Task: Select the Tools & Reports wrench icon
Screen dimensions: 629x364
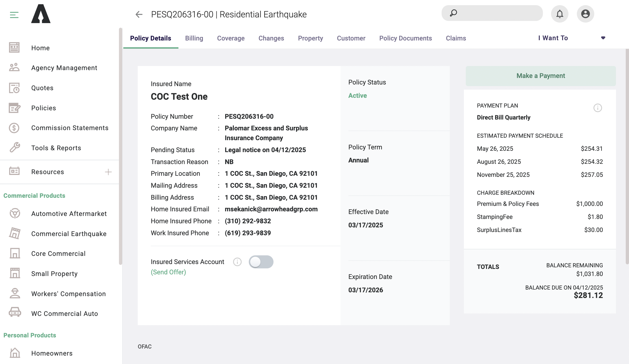Action: 14,148
